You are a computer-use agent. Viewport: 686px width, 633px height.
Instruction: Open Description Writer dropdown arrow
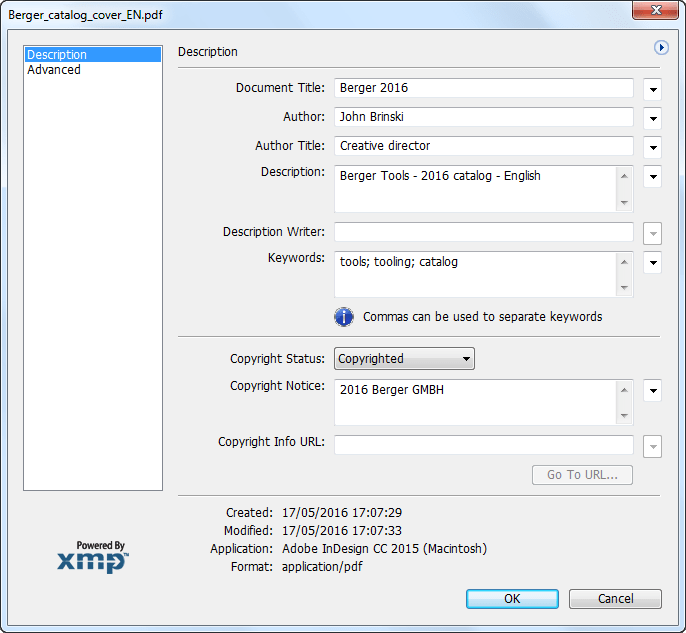click(652, 234)
